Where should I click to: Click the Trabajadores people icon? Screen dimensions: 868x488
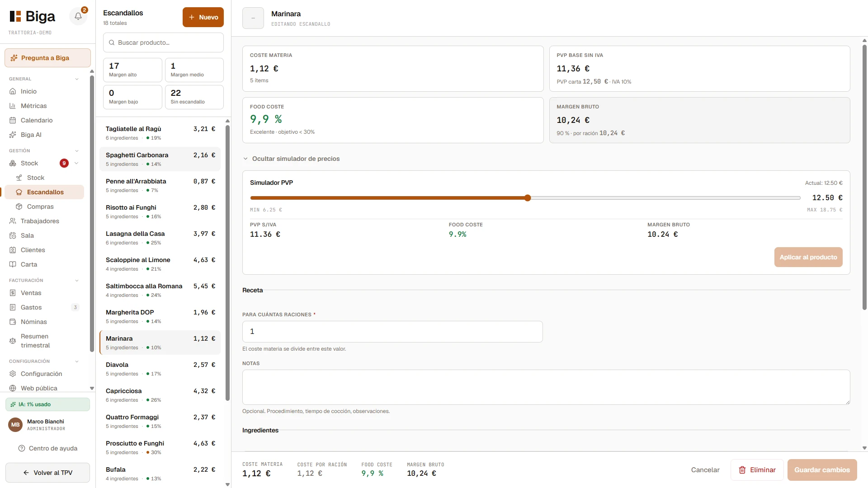pos(13,221)
